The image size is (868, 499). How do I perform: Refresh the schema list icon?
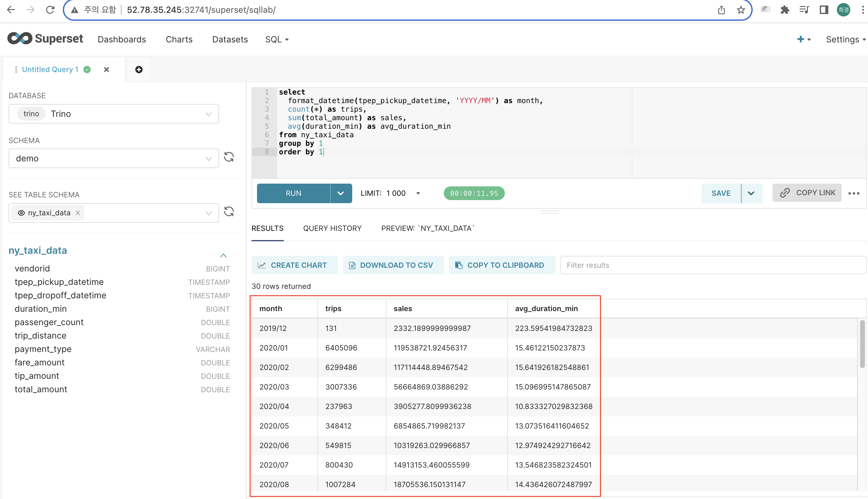(229, 157)
